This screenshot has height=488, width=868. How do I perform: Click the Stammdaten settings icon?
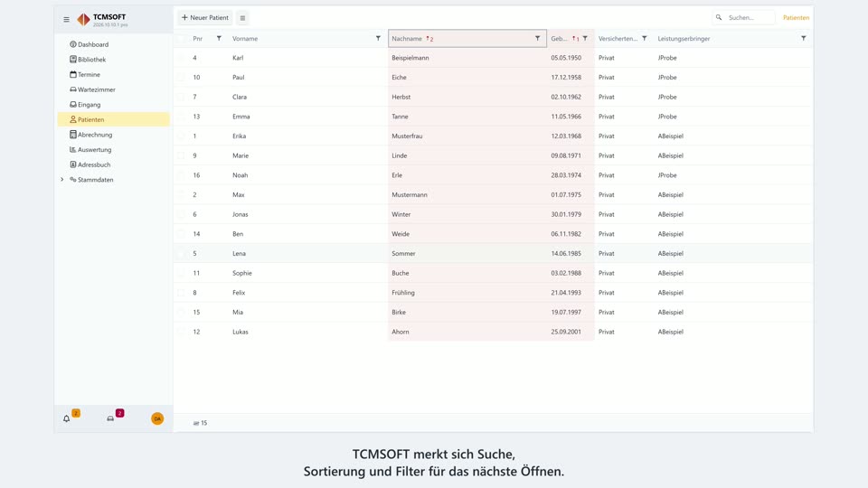click(73, 179)
